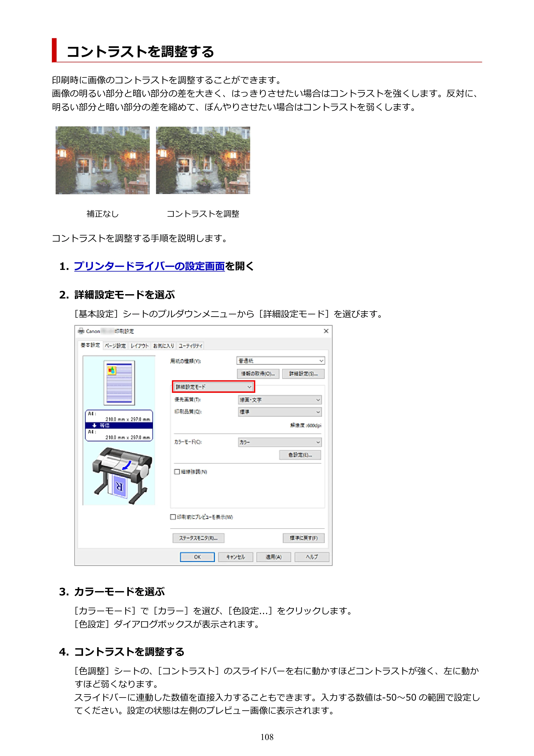
Task: Click page number 108
Action: 267,737
